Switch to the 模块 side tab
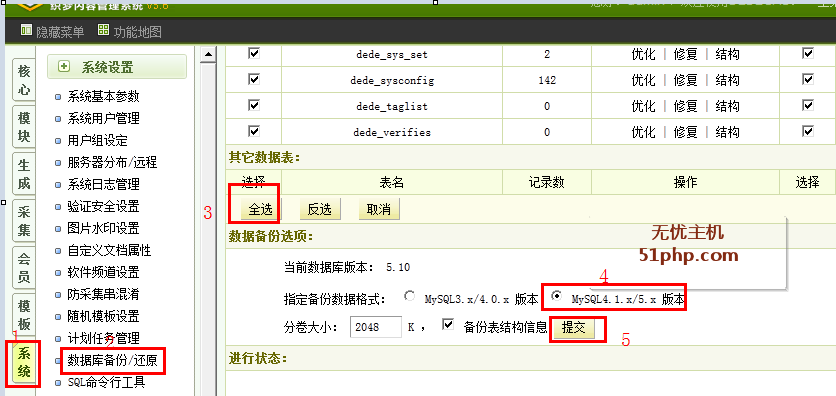This screenshot has width=836, height=396. pos(23,127)
